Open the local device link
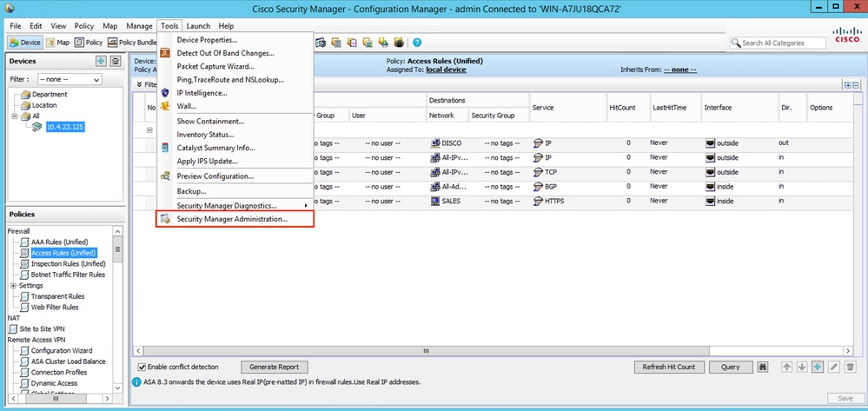The height and width of the screenshot is (411, 868). [446, 70]
